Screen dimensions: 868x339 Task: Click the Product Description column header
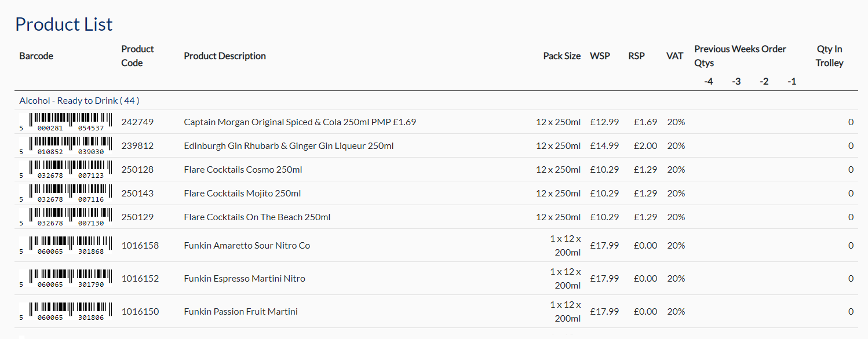tap(225, 56)
